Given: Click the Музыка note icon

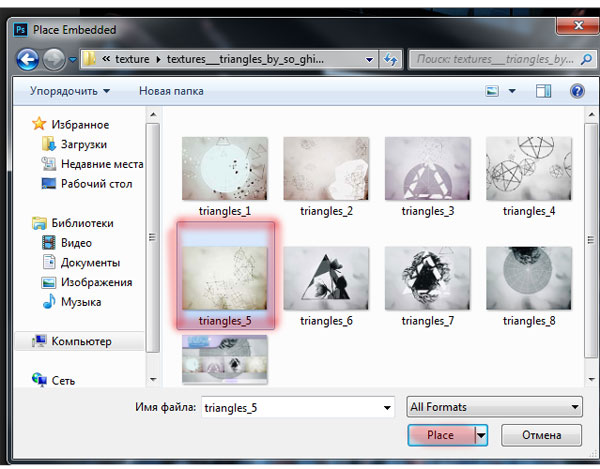Looking at the screenshot, I should 49,301.
